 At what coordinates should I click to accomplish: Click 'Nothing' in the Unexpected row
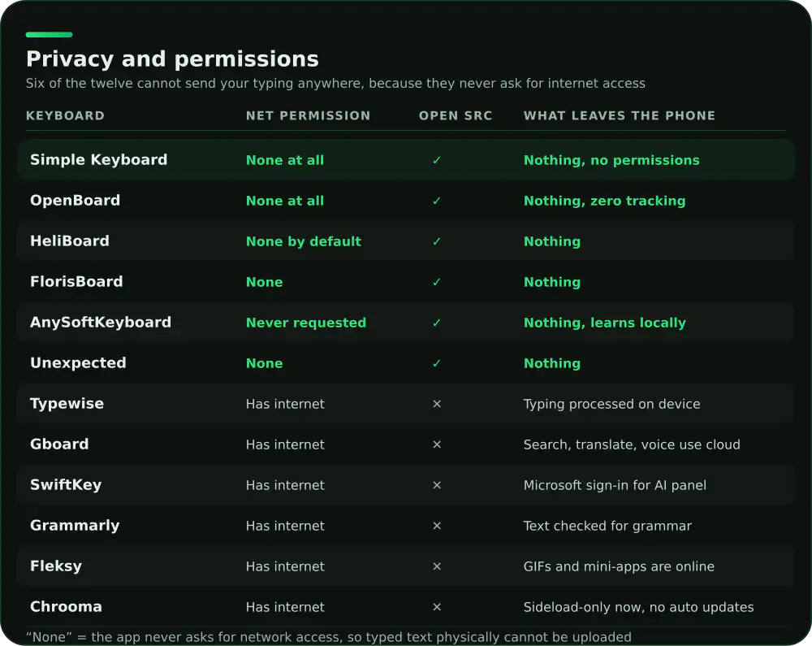click(552, 363)
